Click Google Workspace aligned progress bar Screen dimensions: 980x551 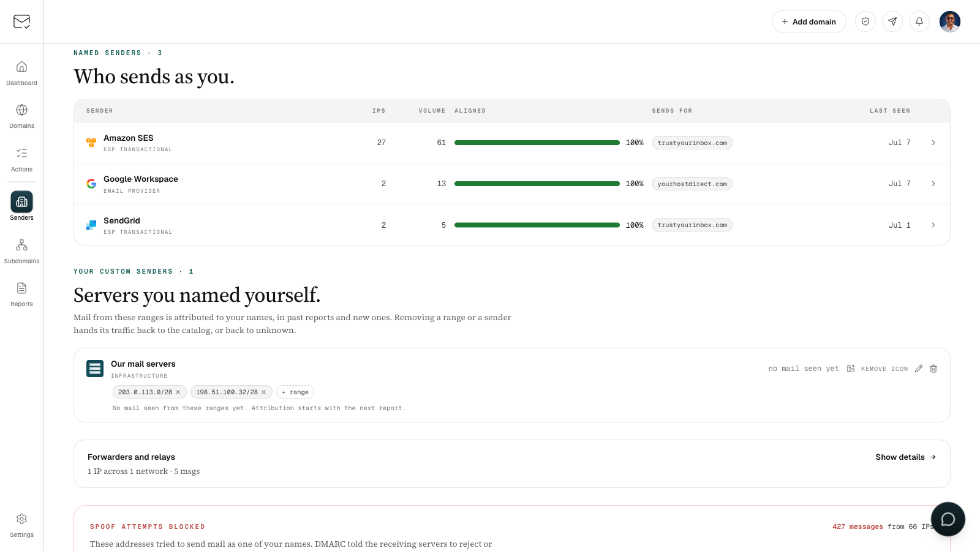537,184
